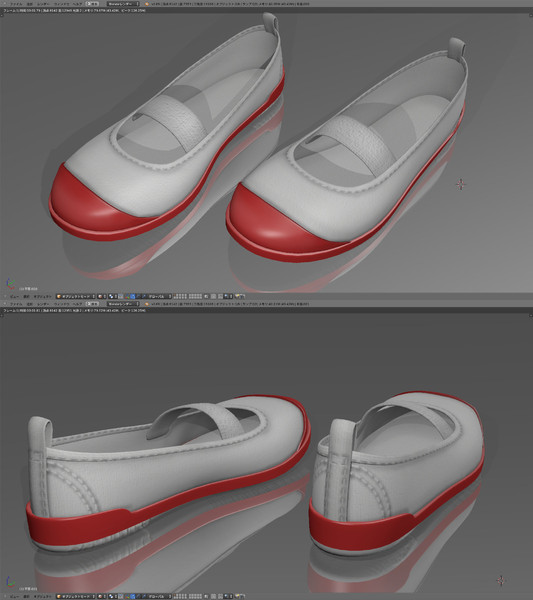Open the Help menu in the middle menu bar
The height and width of the screenshot is (600, 533).
point(77,304)
